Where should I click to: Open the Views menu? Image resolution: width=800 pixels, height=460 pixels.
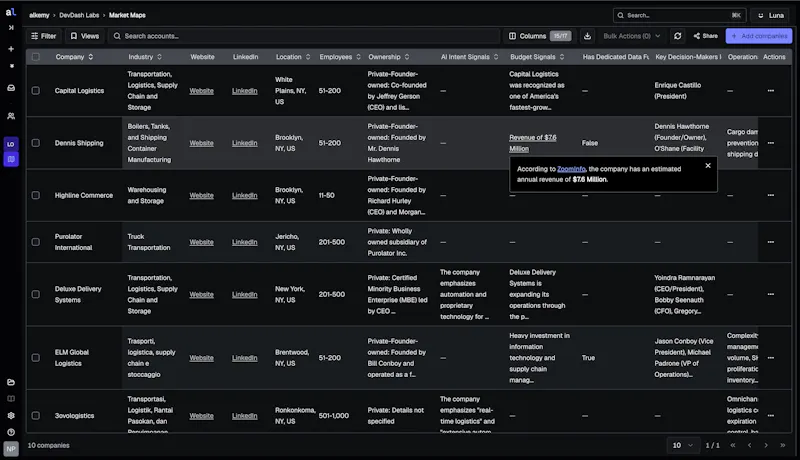(x=85, y=36)
